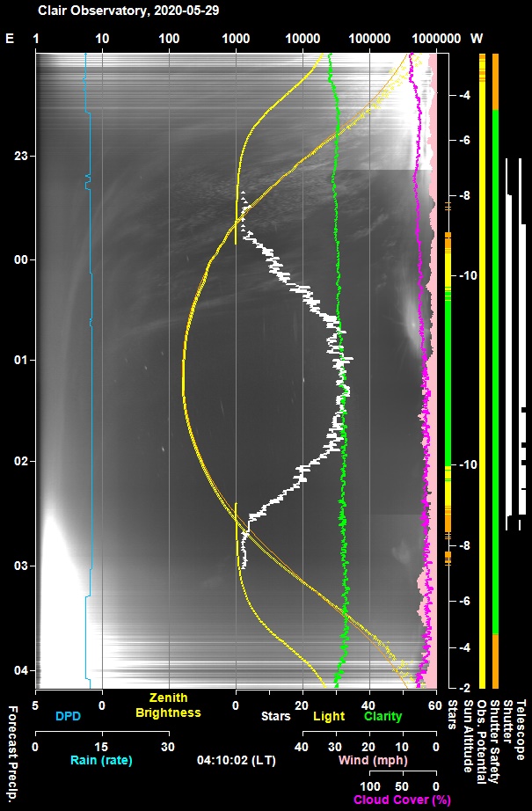The image size is (532, 811).
Task: Click the white horizontal Stars legend label
Action: (x=275, y=716)
